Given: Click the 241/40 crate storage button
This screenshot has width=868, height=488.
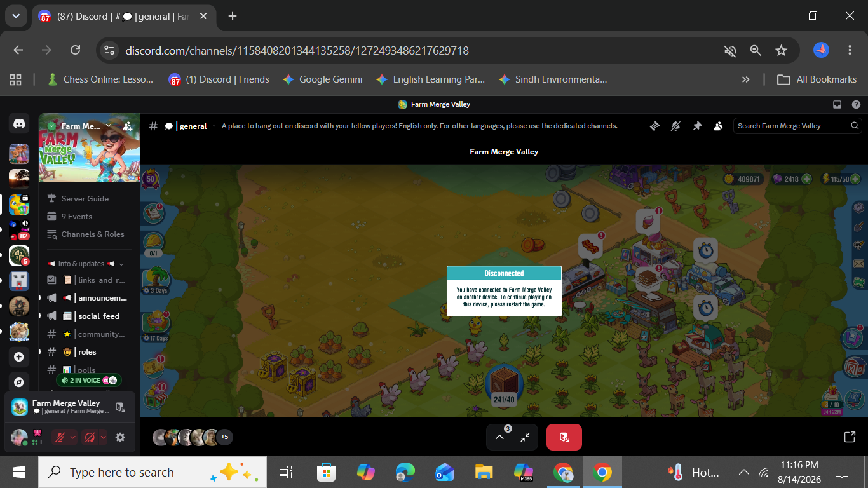Looking at the screenshot, I should pyautogui.click(x=505, y=385).
